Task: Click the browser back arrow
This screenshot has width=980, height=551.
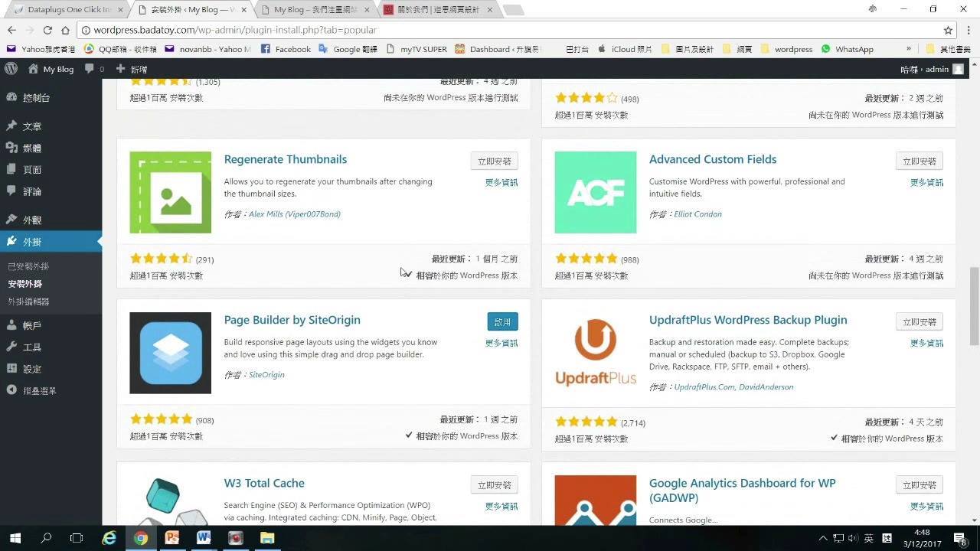Action: click(x=11, y=30)
